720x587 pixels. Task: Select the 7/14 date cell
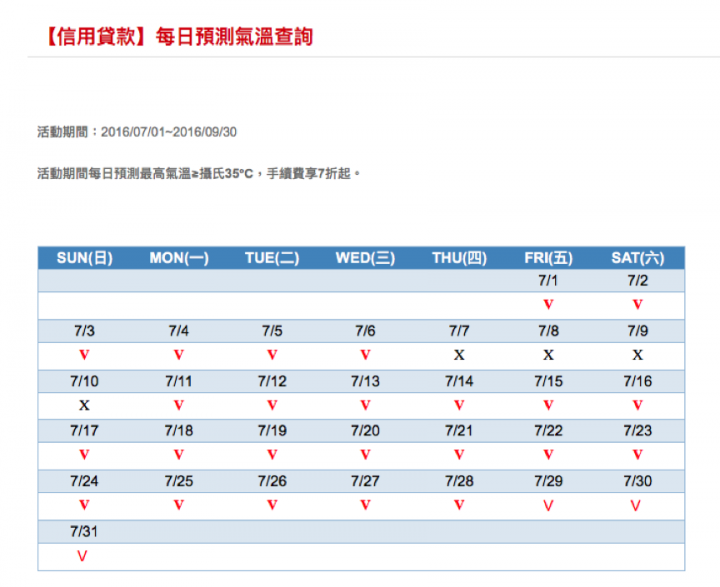(459, 381)
